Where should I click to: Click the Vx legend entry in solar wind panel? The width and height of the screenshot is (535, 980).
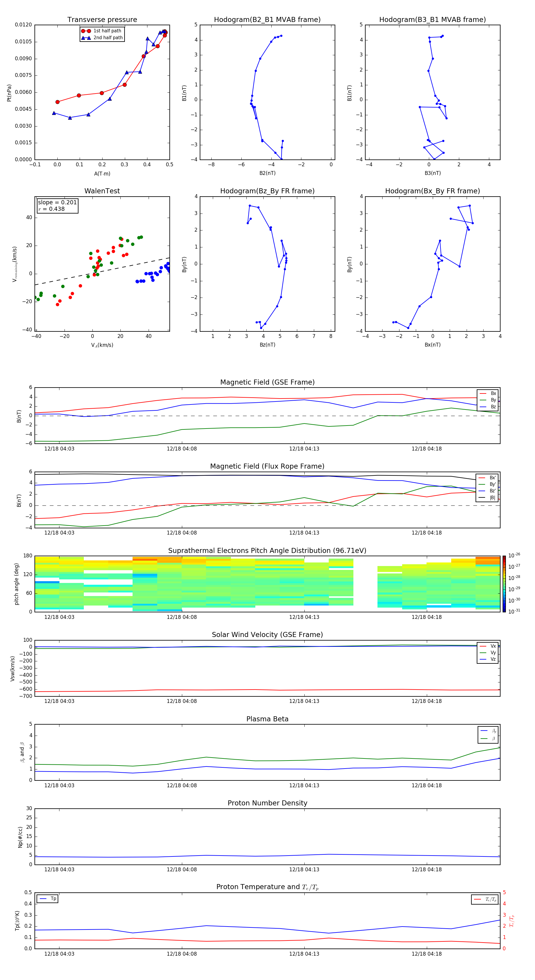click(x=488, y=647)
